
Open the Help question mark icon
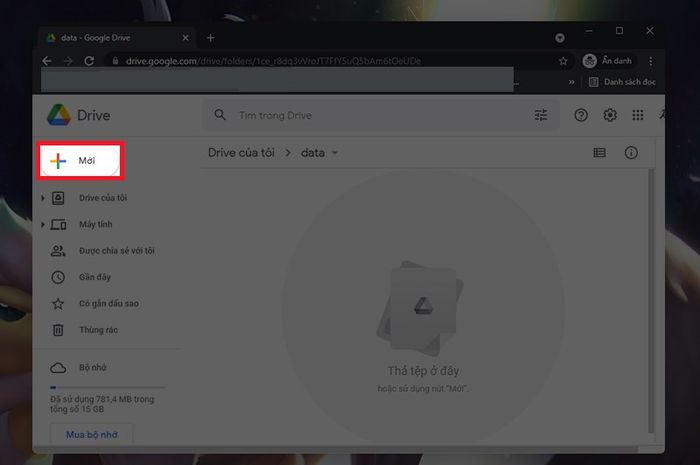(x=581, y=115)
